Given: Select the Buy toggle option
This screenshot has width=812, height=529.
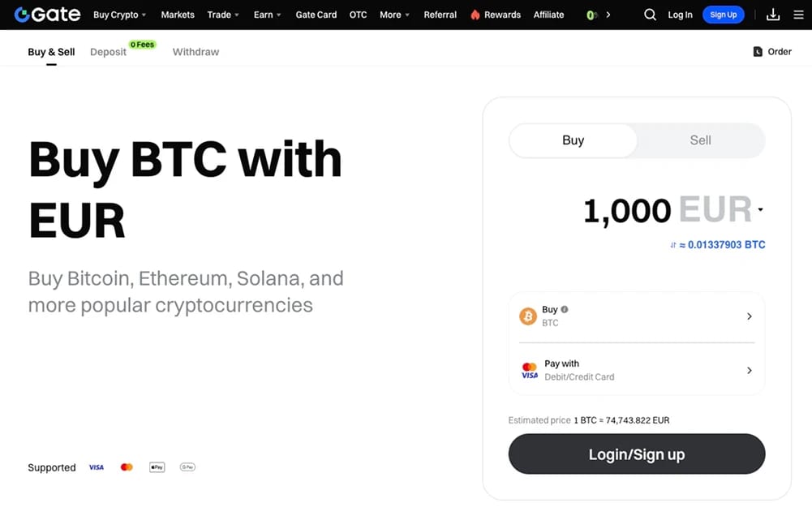Looking at the screenshot, I should coord(574,140).
